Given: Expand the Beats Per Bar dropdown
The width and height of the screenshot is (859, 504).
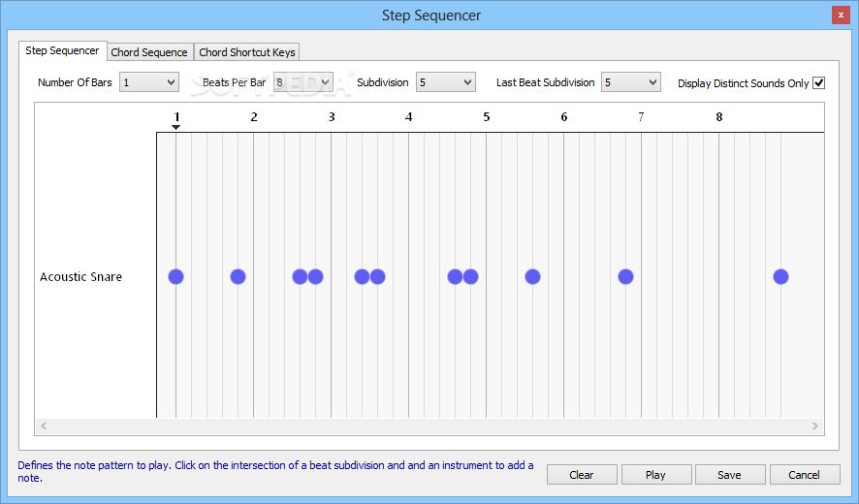Looking at the screenshot, I should pyautogui.click(x=302, y=82).
